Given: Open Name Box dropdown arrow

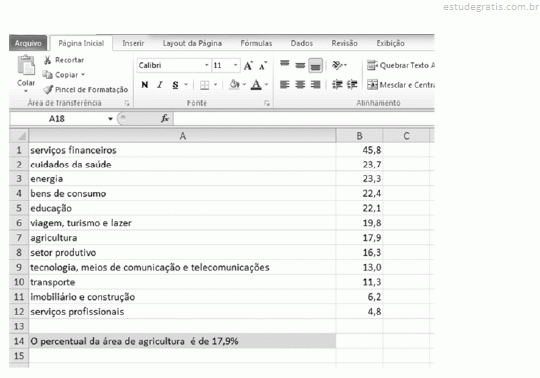Looking at the screenshot, I should pyautogui.click(x=110, y=119).
